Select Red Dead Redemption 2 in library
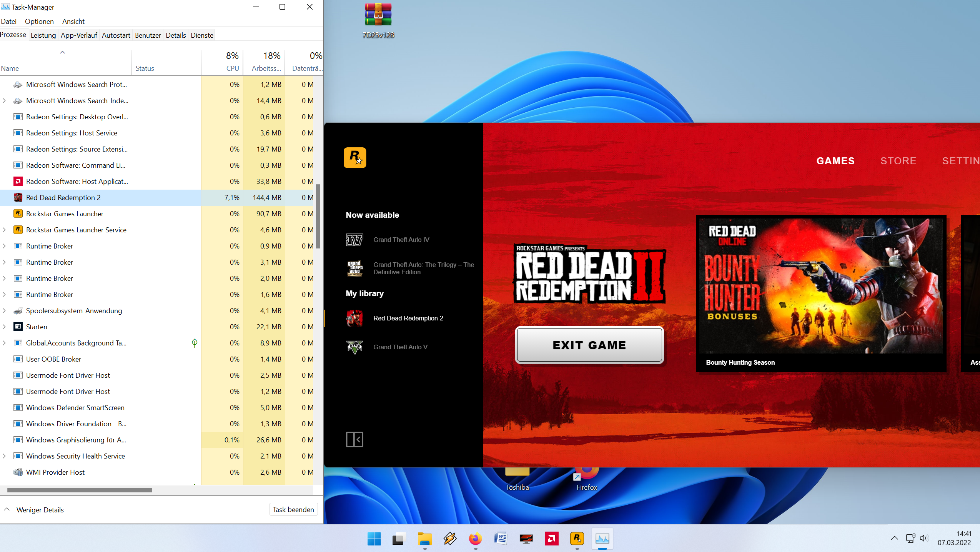The width and height of the screenshot is (980, 552). point(408,318)
